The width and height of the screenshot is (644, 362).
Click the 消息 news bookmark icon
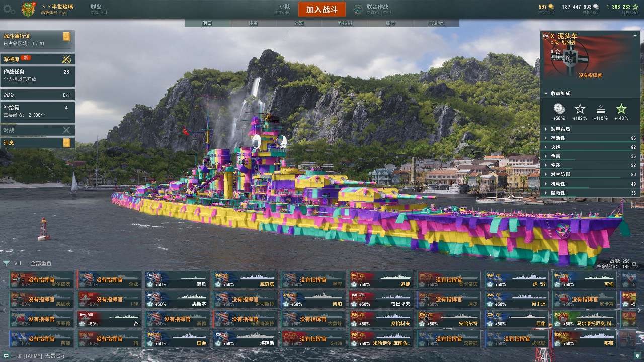click(66, 143)
